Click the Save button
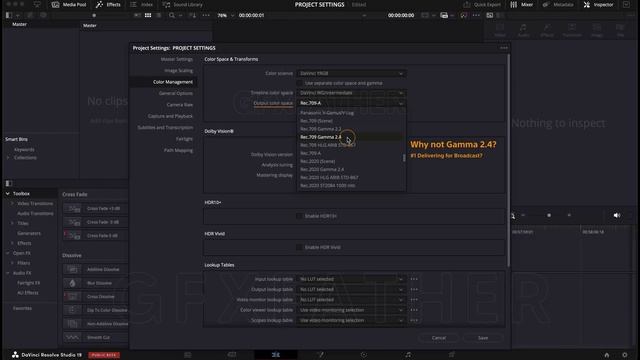Screen dimensions: 640x360 [483, 338]
